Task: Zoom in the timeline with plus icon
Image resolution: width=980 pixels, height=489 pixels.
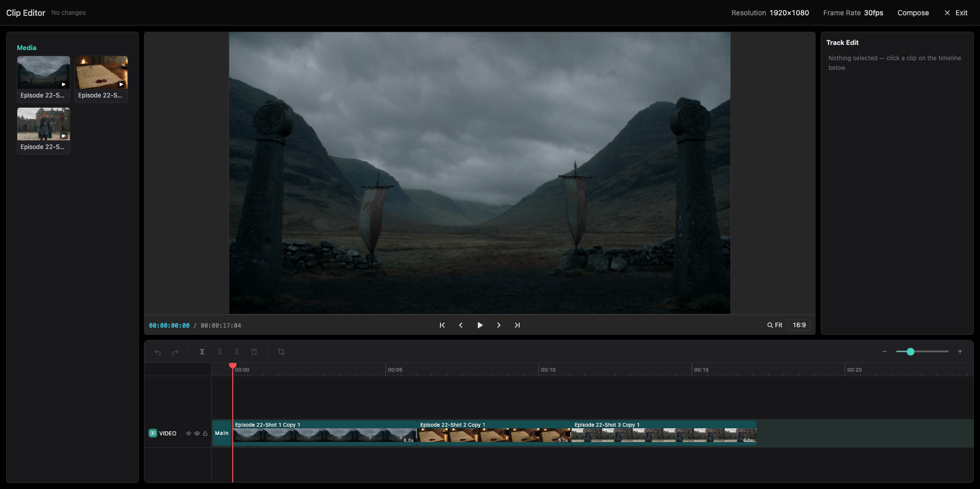Action: (960, 352)
